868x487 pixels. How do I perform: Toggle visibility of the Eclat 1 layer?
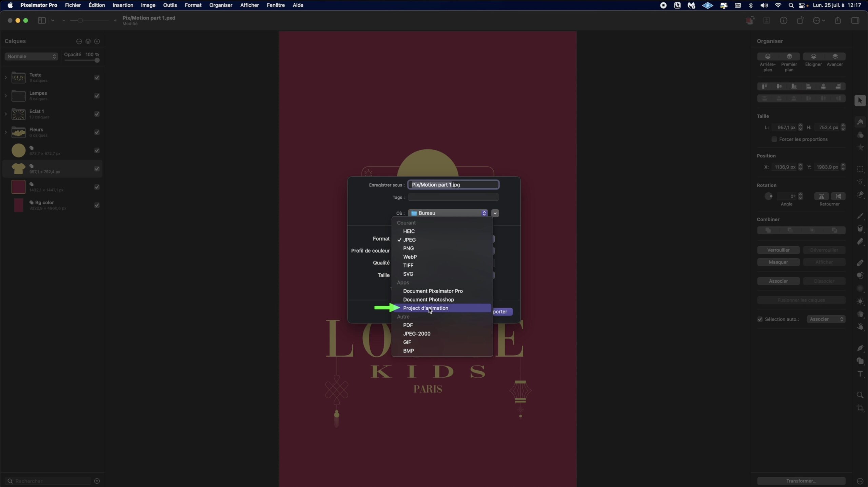click(x=97, y=114)
